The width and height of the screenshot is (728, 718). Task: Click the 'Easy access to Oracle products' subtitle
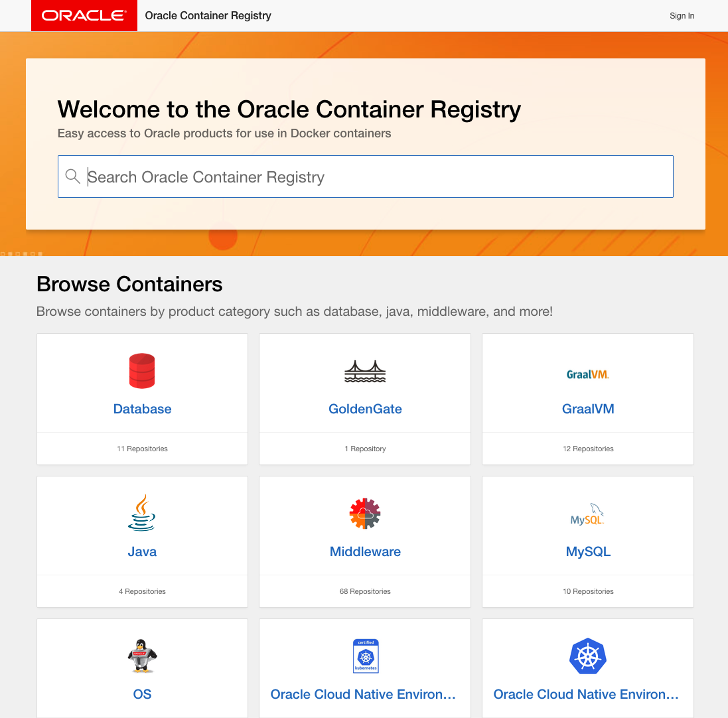coord(224,133)
